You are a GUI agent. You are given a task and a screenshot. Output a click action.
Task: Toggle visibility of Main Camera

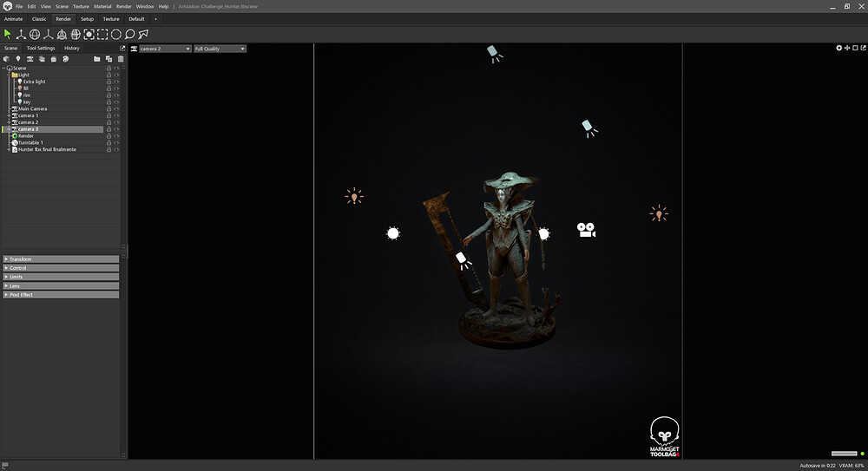116,108
